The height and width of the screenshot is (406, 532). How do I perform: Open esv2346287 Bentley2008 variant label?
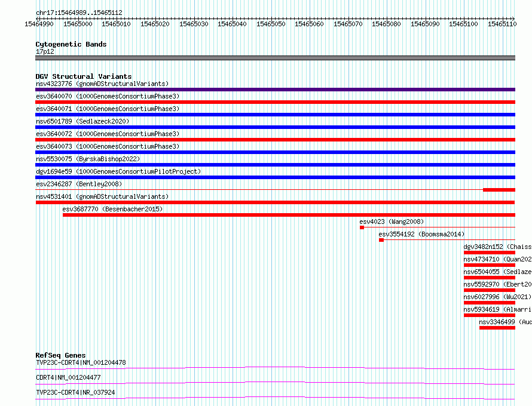[x=79, y=184]
